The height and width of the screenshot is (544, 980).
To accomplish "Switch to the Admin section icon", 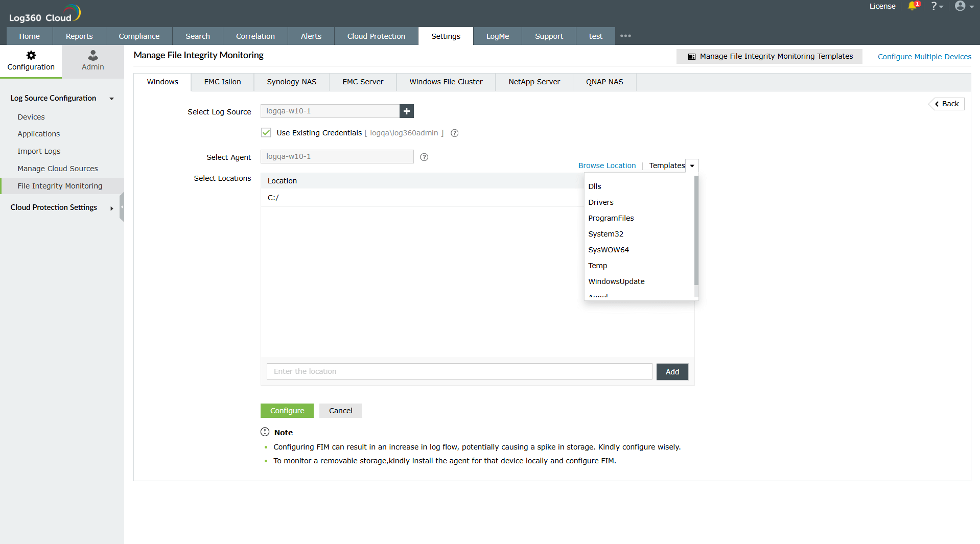I will tap(92, 60).
